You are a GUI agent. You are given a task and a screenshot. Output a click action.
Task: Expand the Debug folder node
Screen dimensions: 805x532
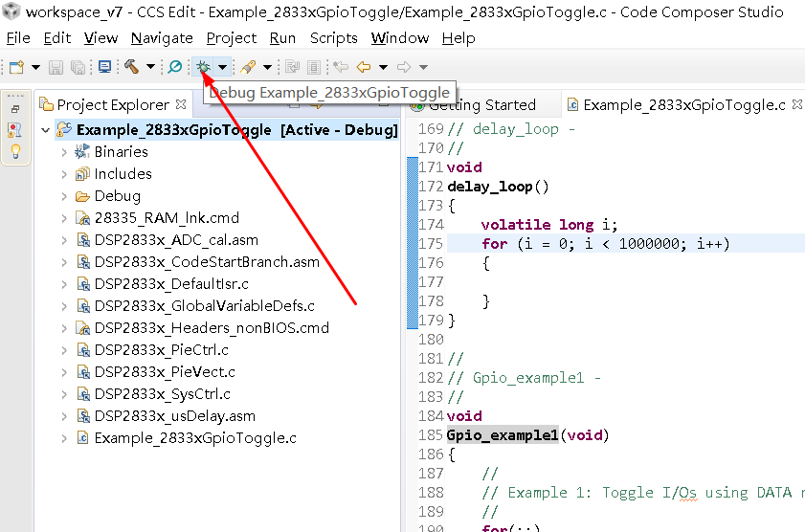tap(64, 196)
